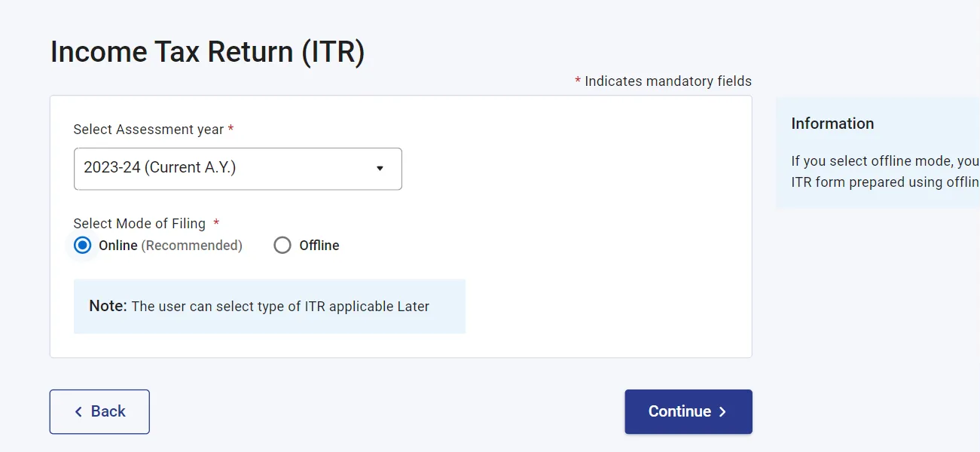Click red asterisk before Indicates mandatory fields
Screen dimensions: 980x452
click(578, 81)
